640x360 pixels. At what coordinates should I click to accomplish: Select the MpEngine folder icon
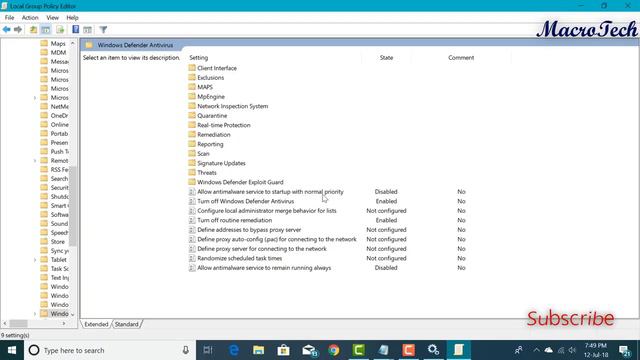click(192, 96)
